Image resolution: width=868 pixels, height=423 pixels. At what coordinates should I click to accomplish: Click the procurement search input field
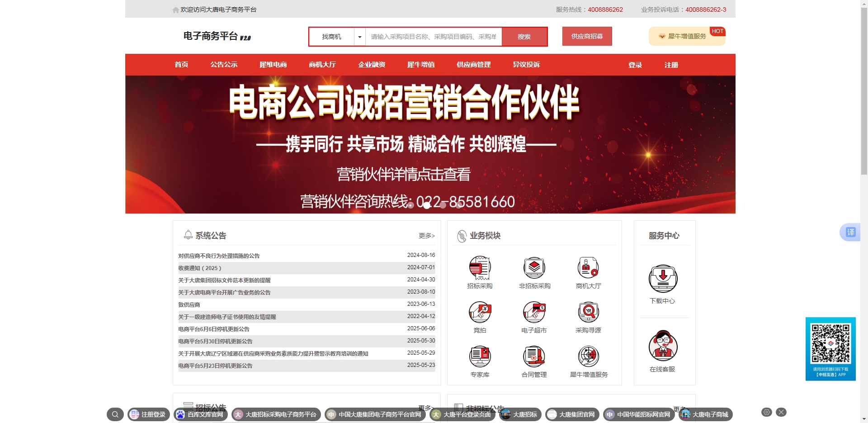433,37
